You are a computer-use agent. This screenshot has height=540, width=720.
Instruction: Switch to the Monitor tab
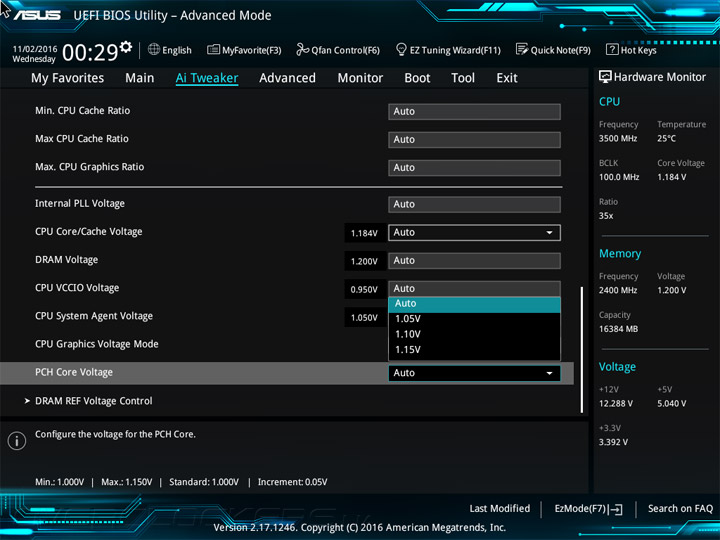[x=360, y=78]
